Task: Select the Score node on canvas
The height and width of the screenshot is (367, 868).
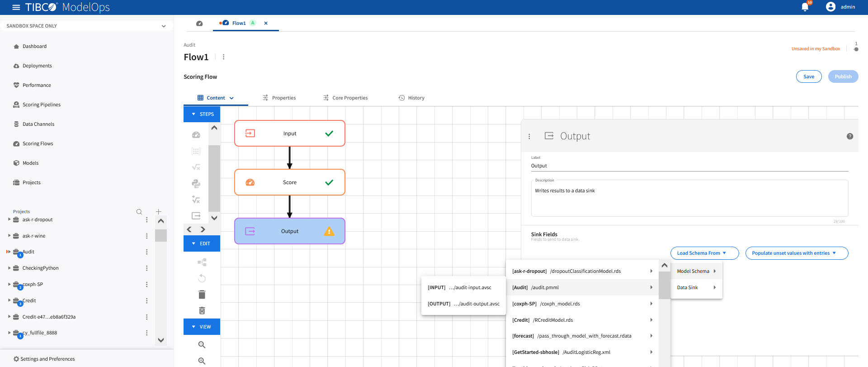Action: (290, 182)
